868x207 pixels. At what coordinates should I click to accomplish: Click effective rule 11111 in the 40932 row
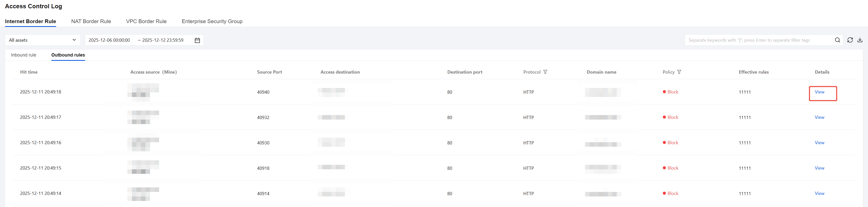(x=745, y=118)
